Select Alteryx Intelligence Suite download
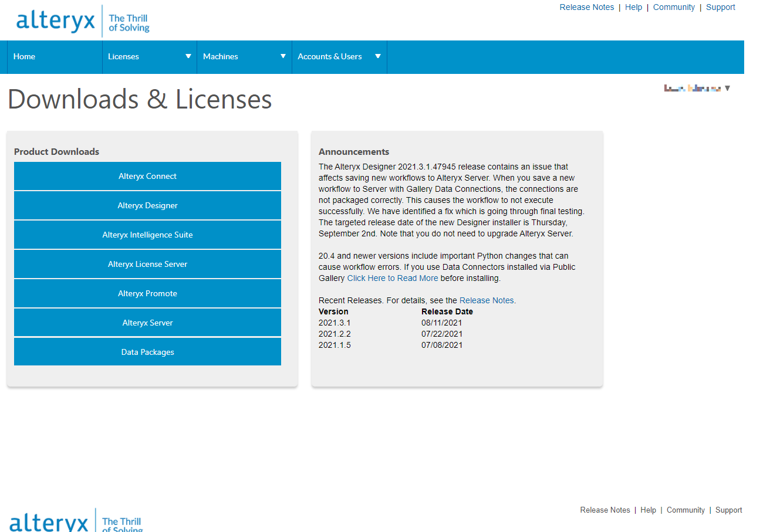770x532 pixels. point(147,235)
